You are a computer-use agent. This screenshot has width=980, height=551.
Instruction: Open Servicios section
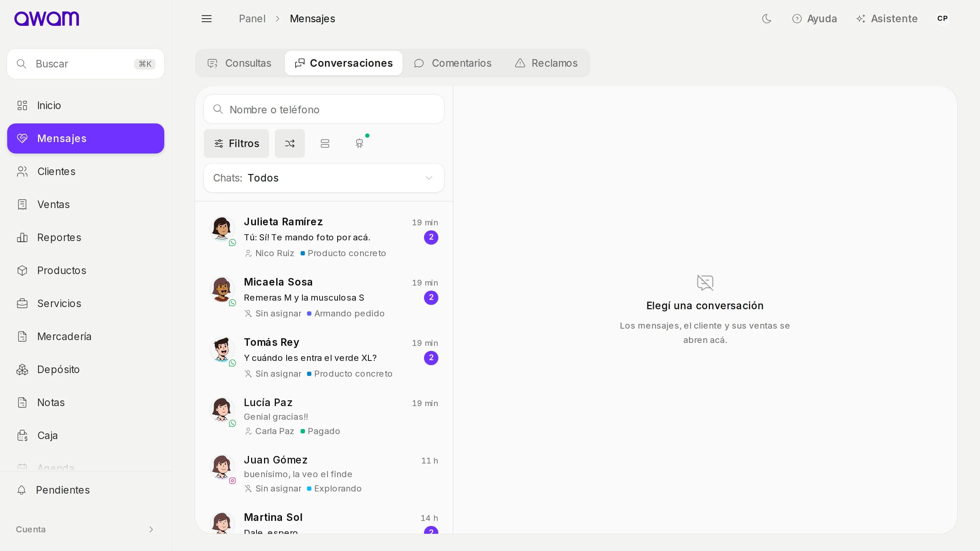[86, 303]
